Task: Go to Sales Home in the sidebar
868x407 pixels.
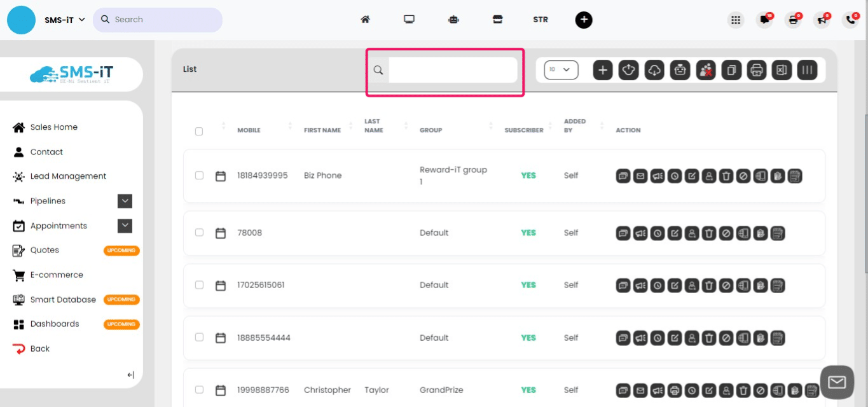Action: [x=54, y=127]
